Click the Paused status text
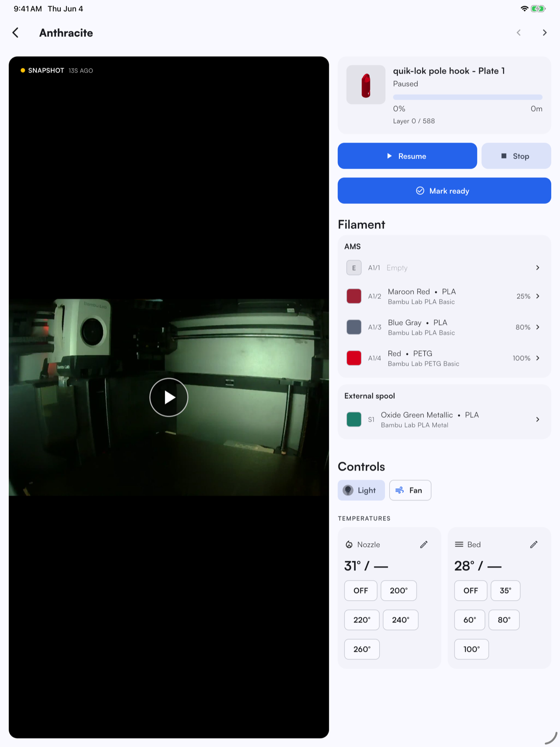560x747 pixels. tap(406, 84)
